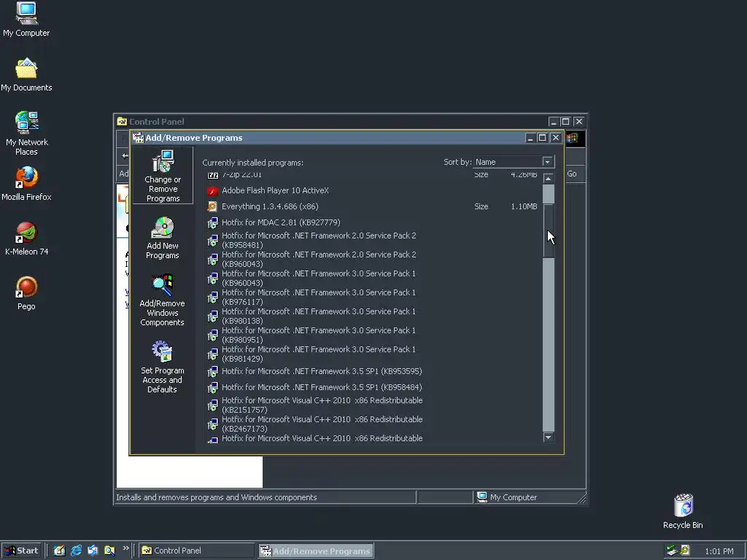Image resolution: width=747 pixels, height=560 pixels.
Task: Click the Everything tray icon
Action: pyautogui.click(x=685, y=551)
